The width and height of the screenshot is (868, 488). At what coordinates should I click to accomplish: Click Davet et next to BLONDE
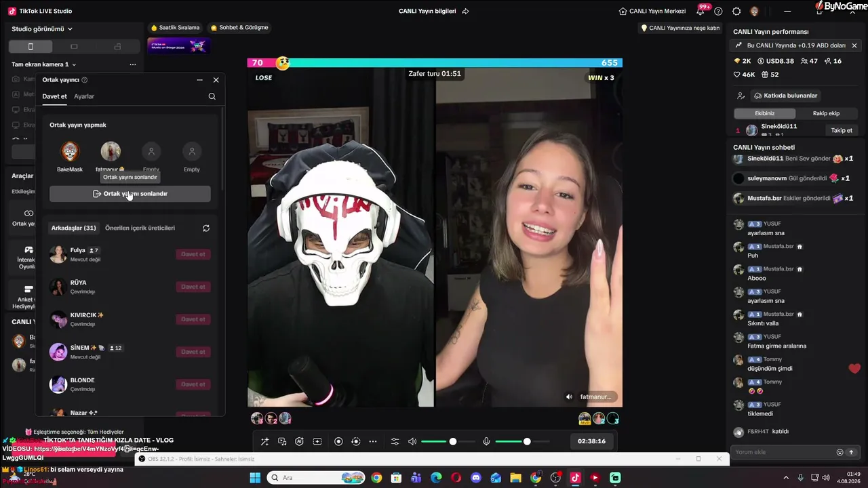point(193,384)
